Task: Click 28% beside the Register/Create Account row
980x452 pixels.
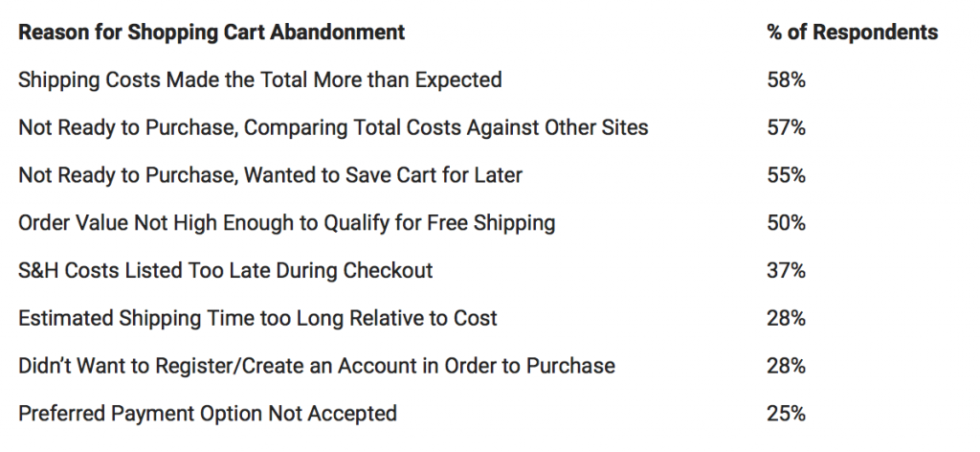Action: [787, 366]
